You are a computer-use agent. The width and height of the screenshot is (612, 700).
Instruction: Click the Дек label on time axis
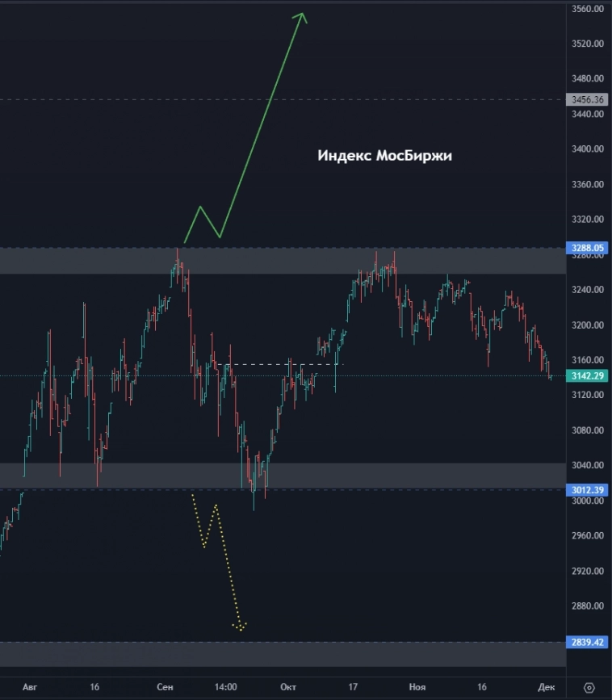click(547, 687)
